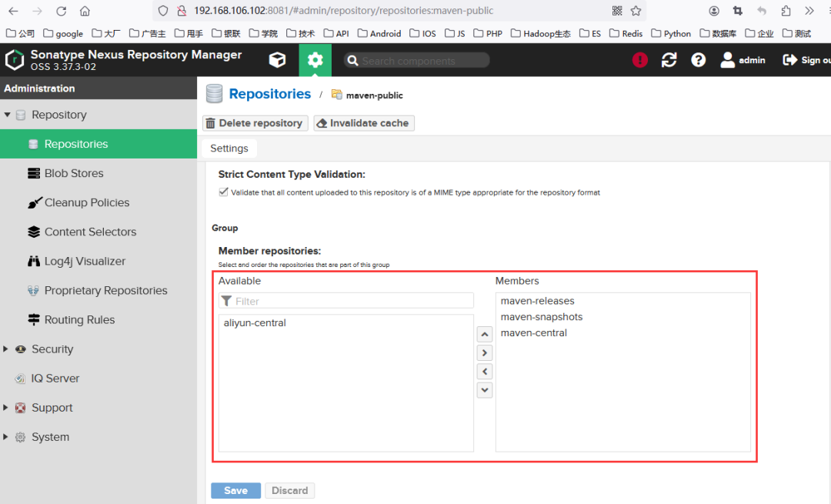831x504 pixels.
Task: Open the Browse cube icon in Nexus header
Action: [x=277, y=60]
